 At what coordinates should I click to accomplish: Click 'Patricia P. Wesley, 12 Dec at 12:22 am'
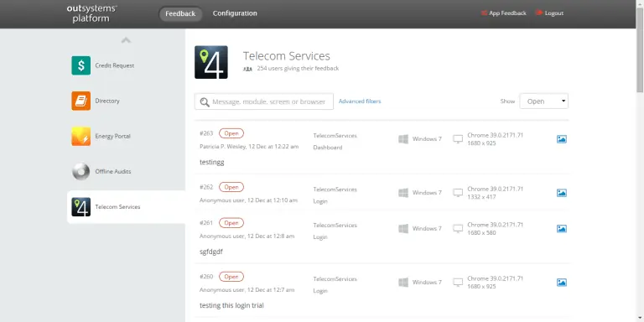coord(249,147)
